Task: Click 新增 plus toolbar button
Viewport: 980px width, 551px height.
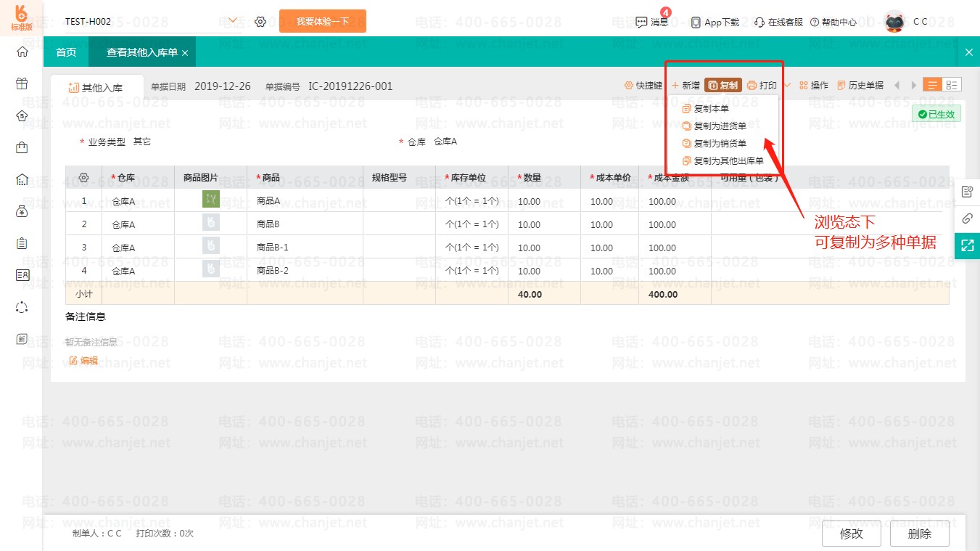Action: [x=685, y=86]
